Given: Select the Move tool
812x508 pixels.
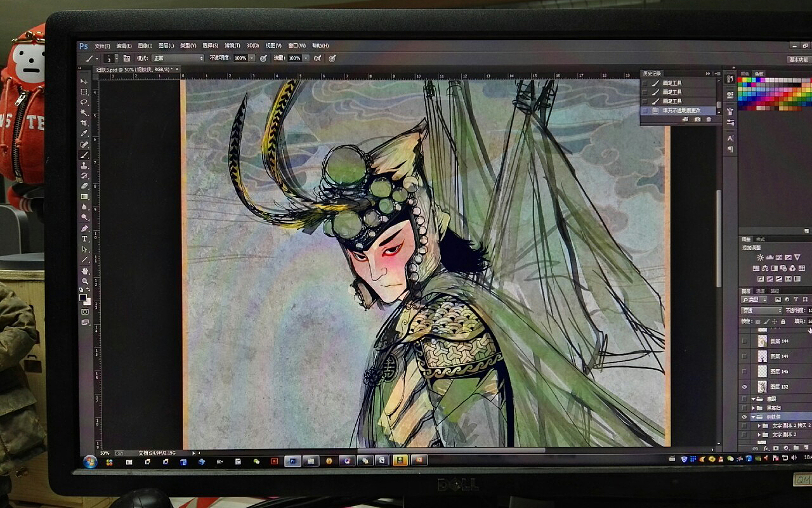Looking at the screenshot, I should pos(84,82).
